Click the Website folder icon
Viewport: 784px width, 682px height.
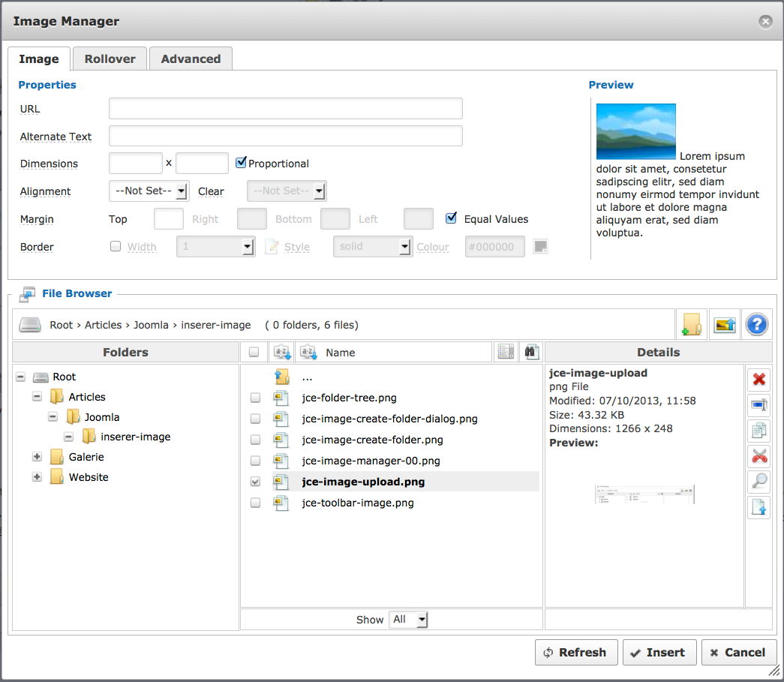pos(56,477)
